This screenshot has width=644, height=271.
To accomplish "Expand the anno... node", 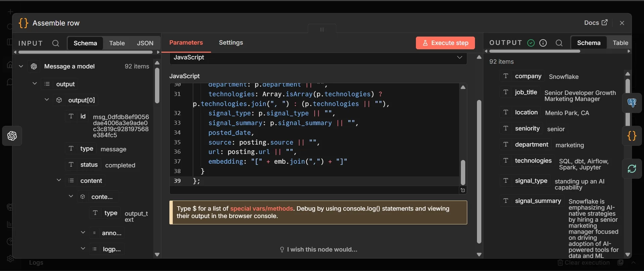I will pos(83,232).
